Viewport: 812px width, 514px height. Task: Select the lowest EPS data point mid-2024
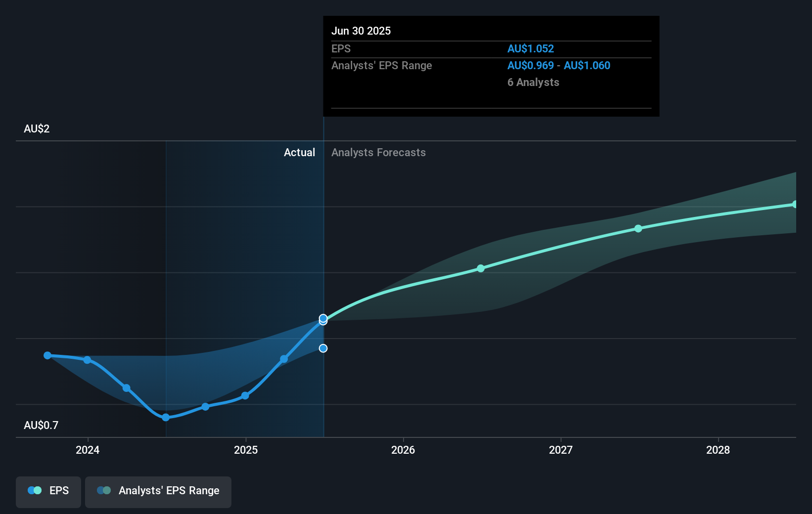point(166,418)
